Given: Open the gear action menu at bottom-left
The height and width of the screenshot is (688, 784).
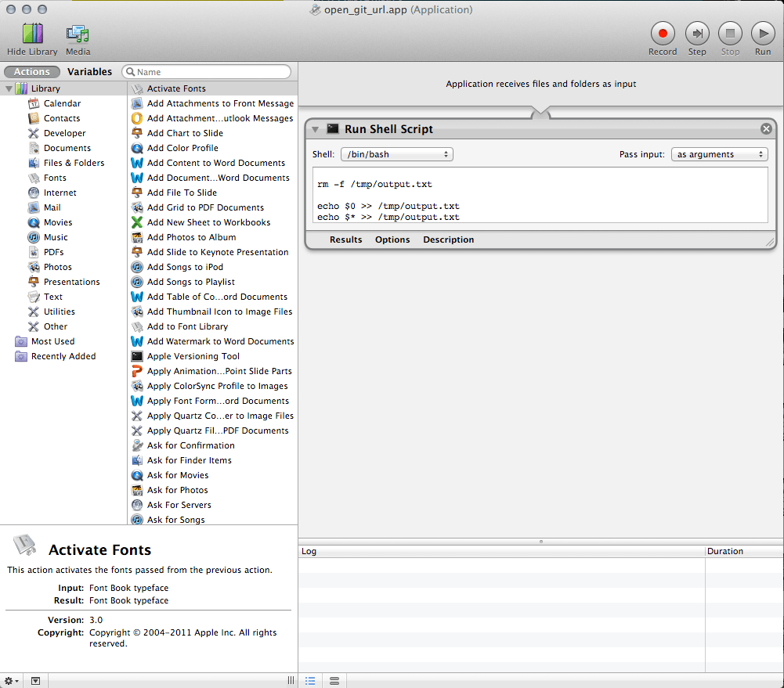Looking at the screenshot, I should pos(11,681).
